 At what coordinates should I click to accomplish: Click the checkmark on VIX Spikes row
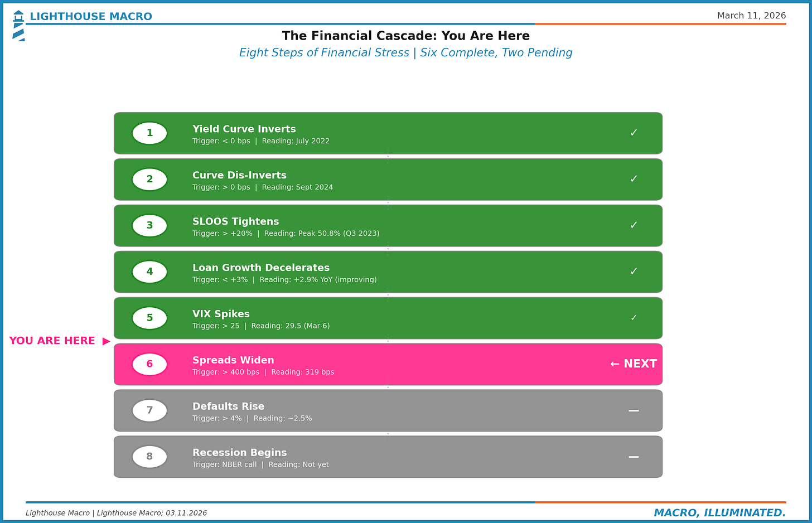point(634,318)
